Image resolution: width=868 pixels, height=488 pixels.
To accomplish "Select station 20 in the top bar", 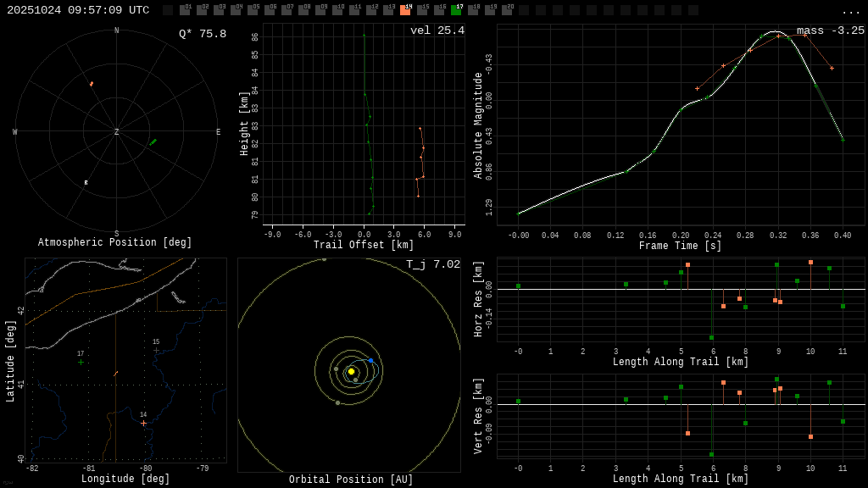I will pyautogui.click(x=507, y=10).
